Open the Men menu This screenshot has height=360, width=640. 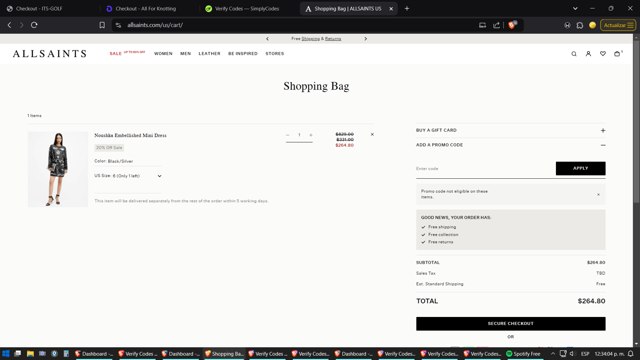[185, 53]
